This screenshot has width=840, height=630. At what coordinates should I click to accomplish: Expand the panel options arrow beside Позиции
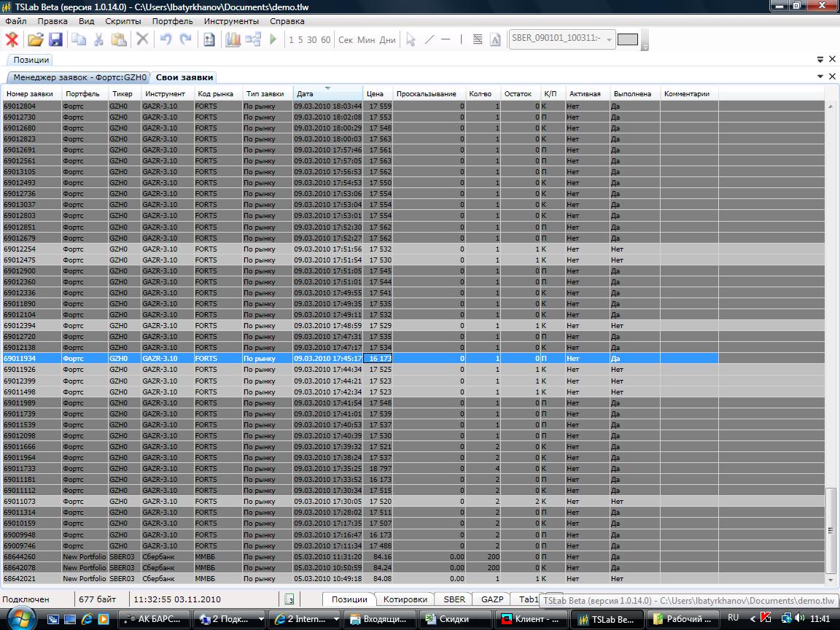[820, 59]
